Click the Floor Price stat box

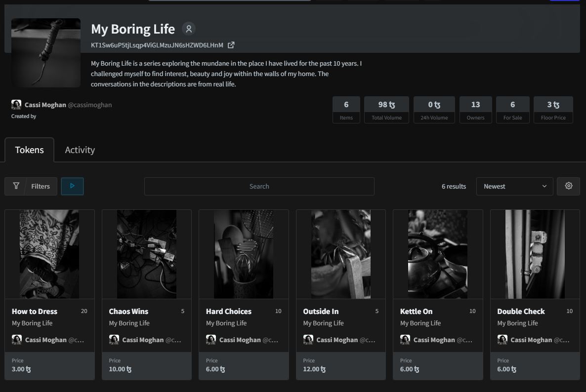point(553,109)
